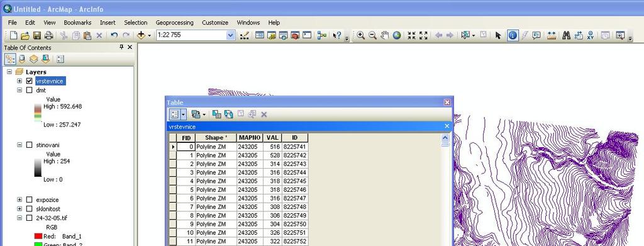Click the Save disk icon
This screenshot has width=644, height=246.
coord(37,35)
